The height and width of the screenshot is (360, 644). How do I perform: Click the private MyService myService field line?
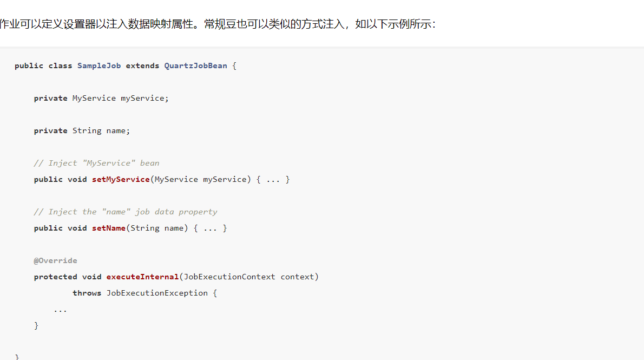[101, 98]
